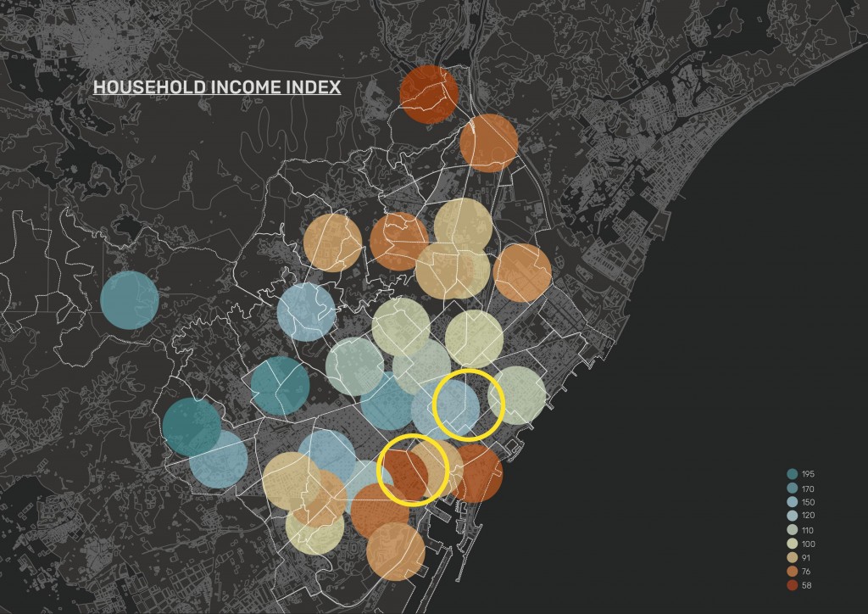Click the southernmost orange circle marker

[396, 552]
